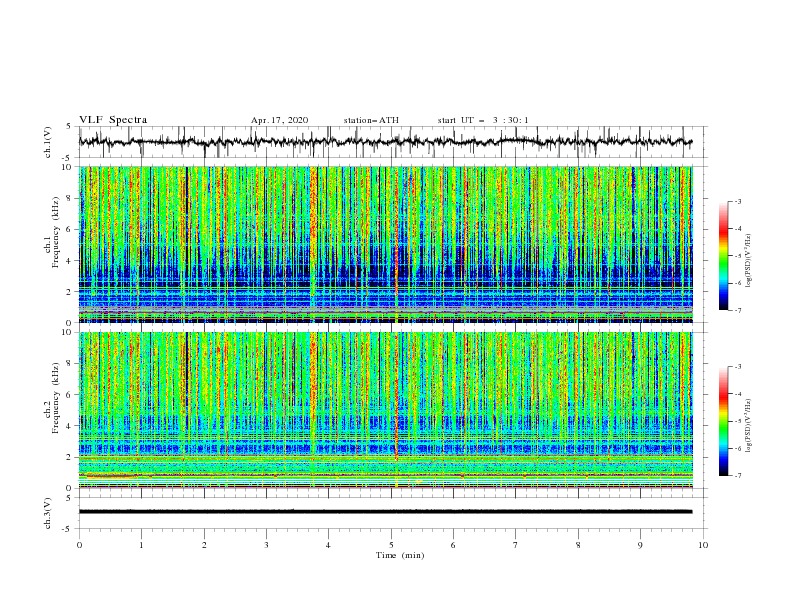Click time axis tick label "5"
The width and height of the screenshot is (792, 612).
point(391,545)
